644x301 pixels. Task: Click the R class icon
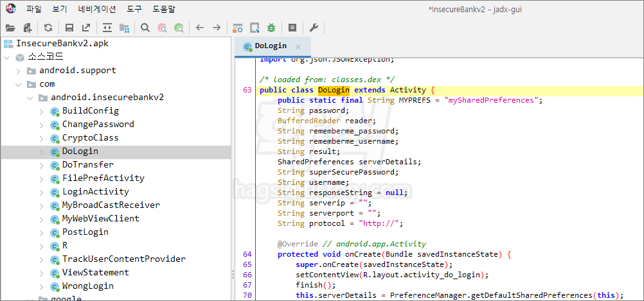[55, 246]
